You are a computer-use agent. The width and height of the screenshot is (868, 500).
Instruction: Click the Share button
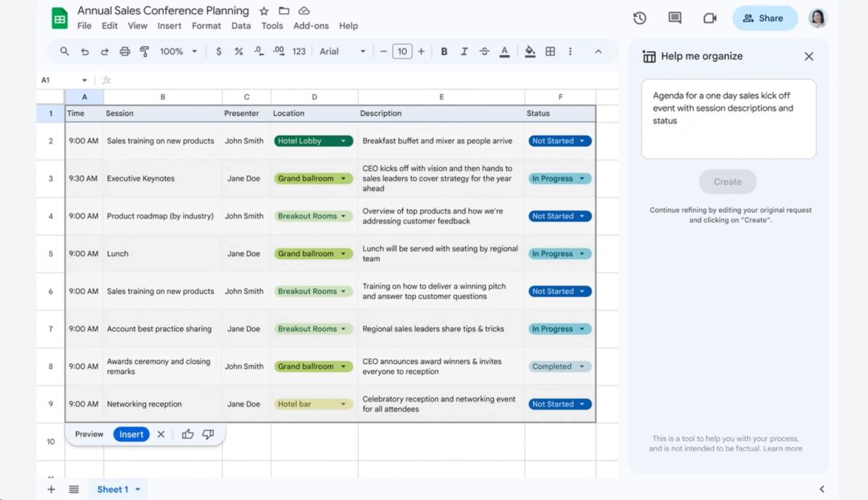click(x=765, y=17)
